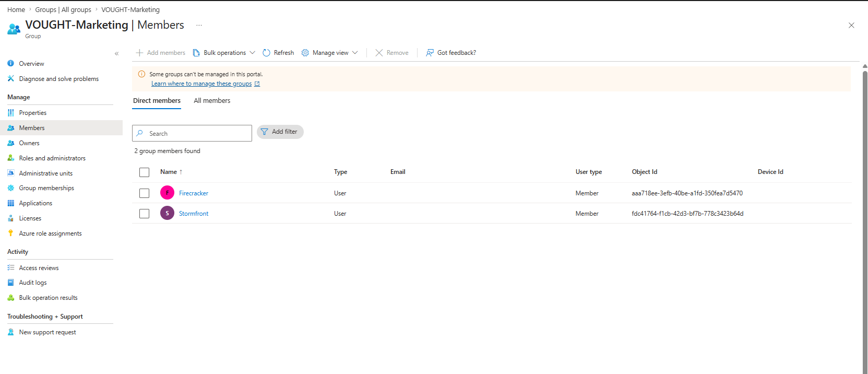Click the Email column header
868x374 pixels.
(x=398, y=172)
